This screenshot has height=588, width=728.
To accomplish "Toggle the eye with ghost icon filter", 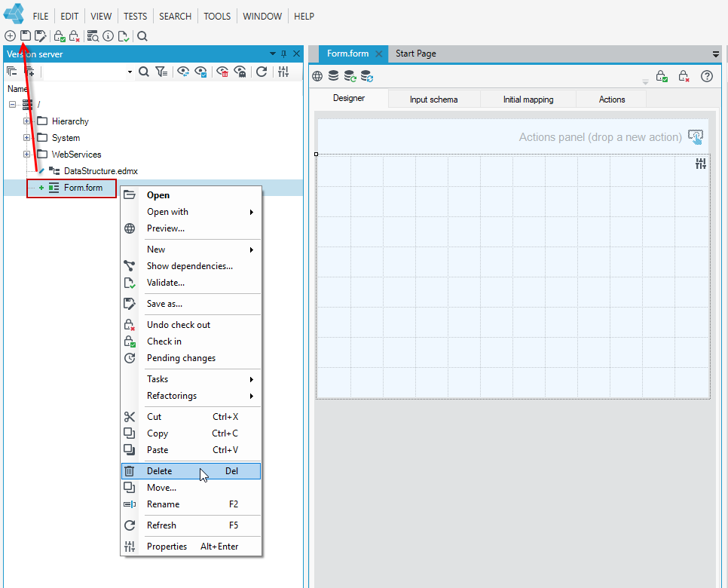I will point(240,72).
